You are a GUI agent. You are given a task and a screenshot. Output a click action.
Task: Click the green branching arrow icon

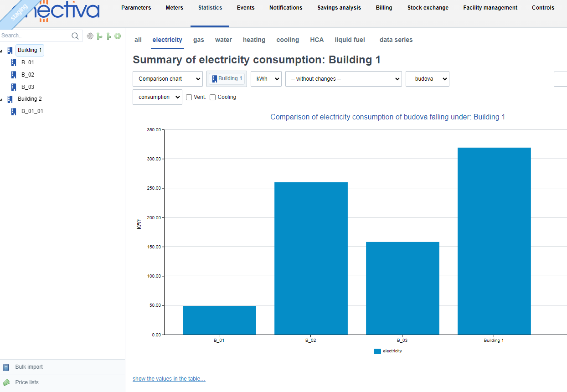tap(99, 36)
